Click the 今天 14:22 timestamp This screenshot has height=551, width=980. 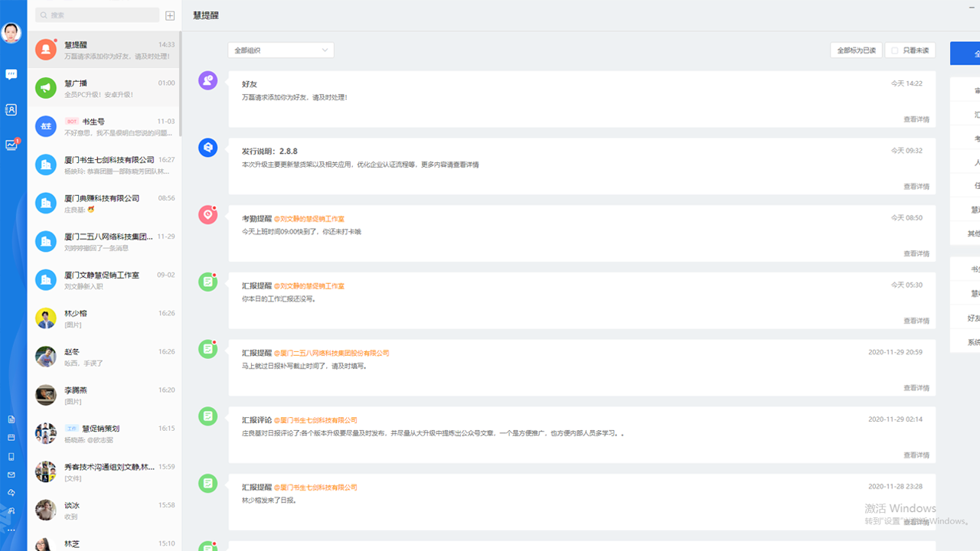coord(906,83)
